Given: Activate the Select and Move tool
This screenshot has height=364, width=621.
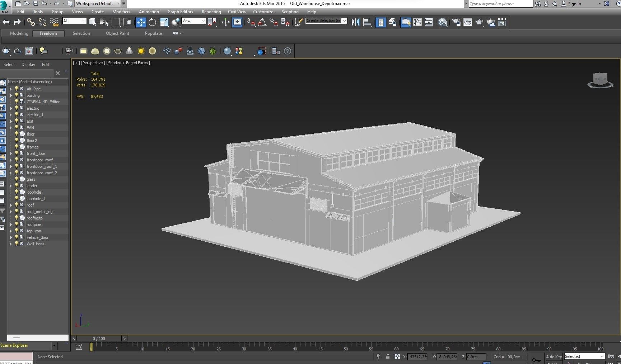Looking at the screenshot, I should coord(141,22).
